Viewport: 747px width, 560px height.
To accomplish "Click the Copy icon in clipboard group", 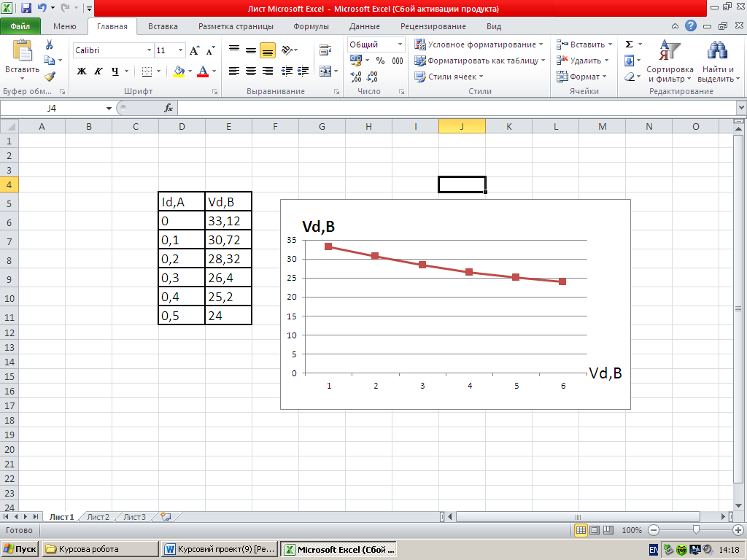I will click(x=49, y=61).
